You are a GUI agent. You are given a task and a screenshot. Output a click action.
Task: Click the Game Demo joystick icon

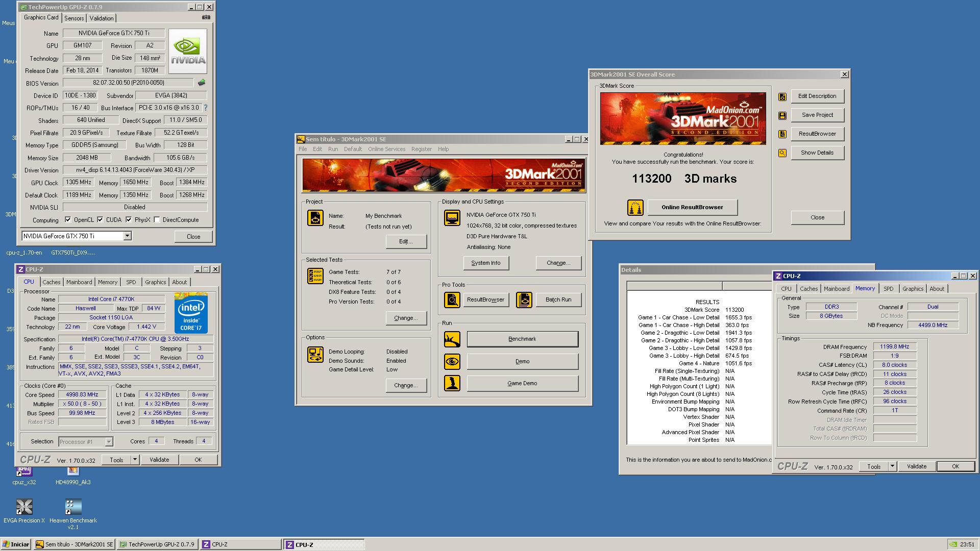[x=452, y=383]
